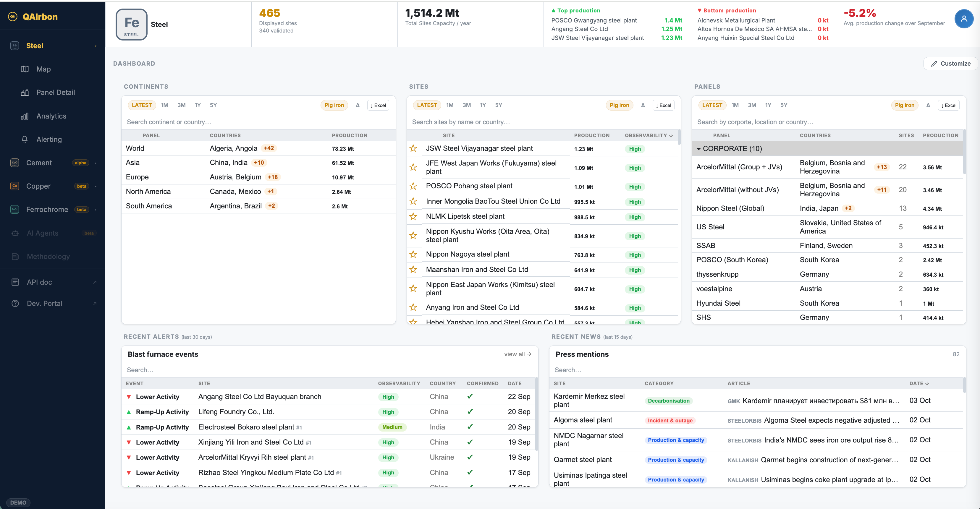Star the POSCO Pohang steel plant
This screenshot has width=980, height=509.
(x=413, y=186)
